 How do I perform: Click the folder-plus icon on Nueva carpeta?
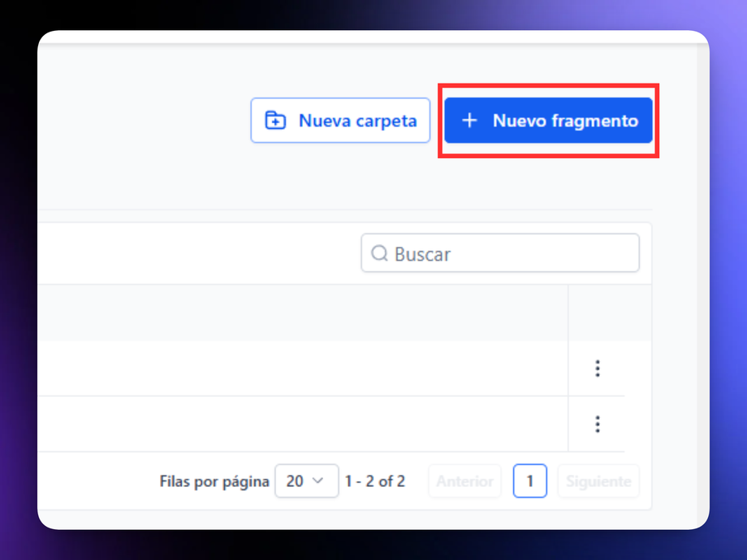click(x=275, y=120)
